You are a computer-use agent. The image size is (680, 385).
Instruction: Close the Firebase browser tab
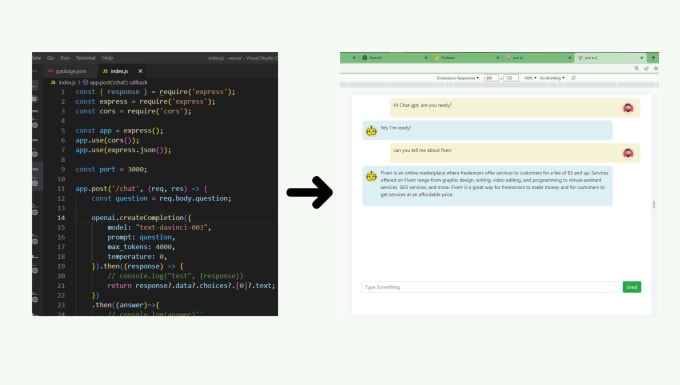(x=498, y=58)
